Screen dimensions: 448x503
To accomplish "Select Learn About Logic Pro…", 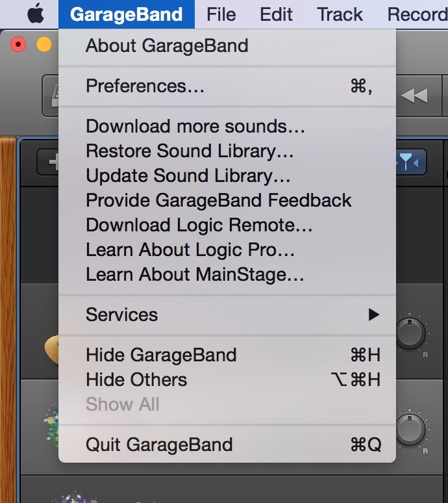I will (x=227, y=250).
